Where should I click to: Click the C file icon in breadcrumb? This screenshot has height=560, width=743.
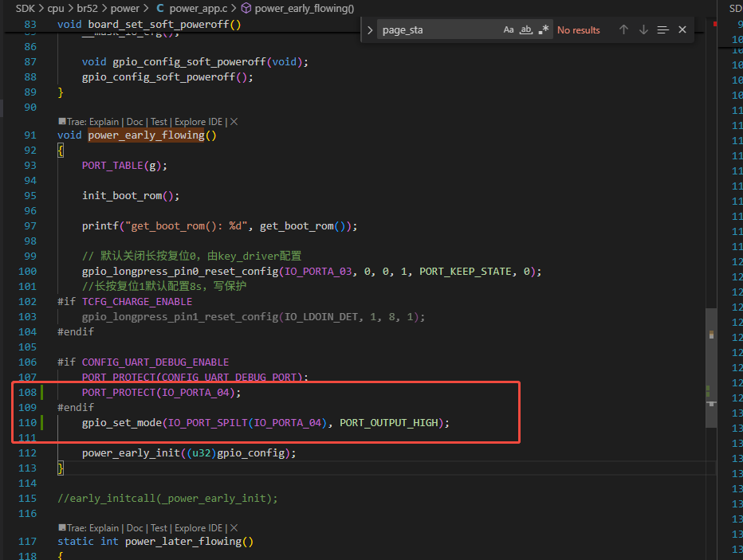pos(160,9)
